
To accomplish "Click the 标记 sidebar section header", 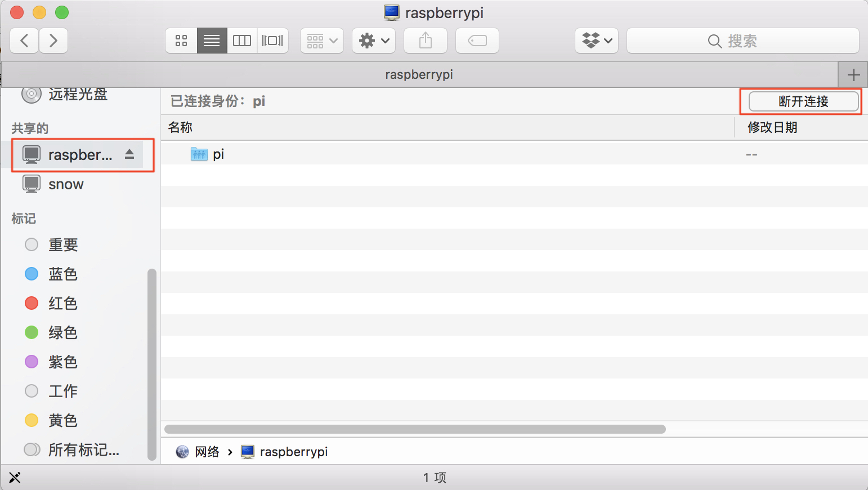I will coord(24,219).
